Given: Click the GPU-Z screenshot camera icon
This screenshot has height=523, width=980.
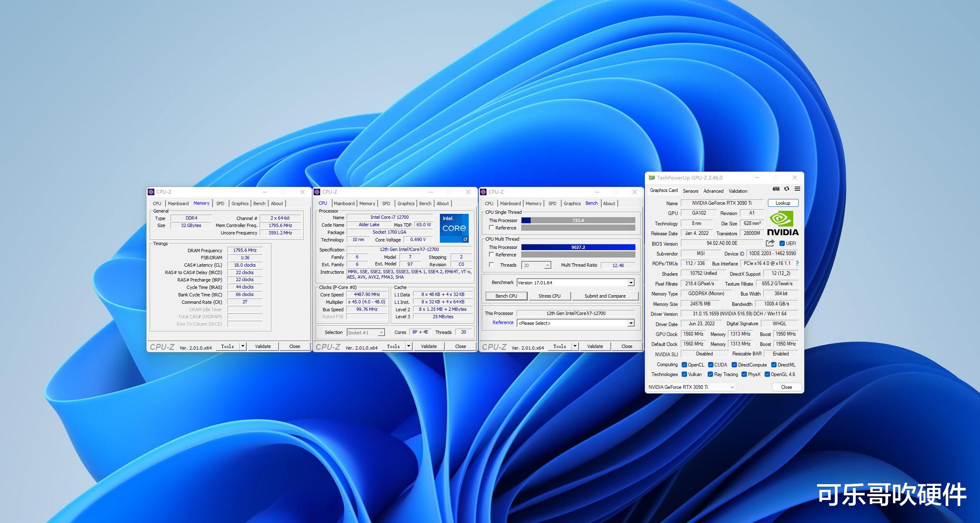Looking at the screenshot, I should pyautogui.click(x=776, y=189).
